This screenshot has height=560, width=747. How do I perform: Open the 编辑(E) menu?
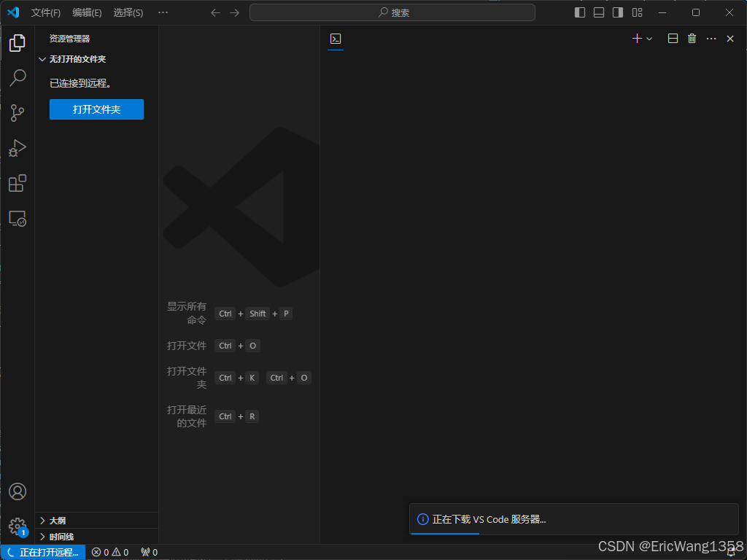87,13
